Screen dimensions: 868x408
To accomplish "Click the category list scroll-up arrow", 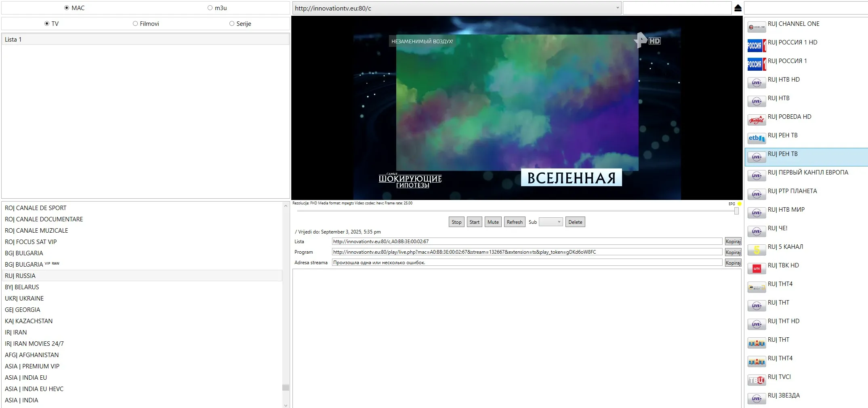I will pyautogui.click(x=286, y=206).
